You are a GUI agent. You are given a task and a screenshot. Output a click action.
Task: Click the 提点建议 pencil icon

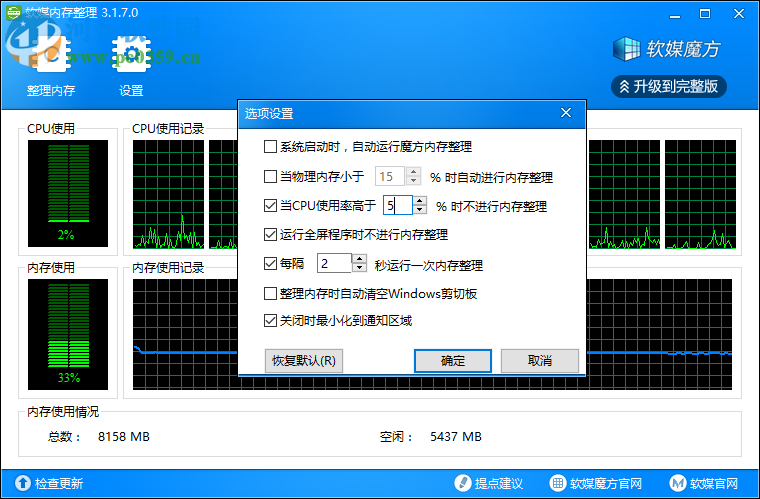[x=462, y=483]
